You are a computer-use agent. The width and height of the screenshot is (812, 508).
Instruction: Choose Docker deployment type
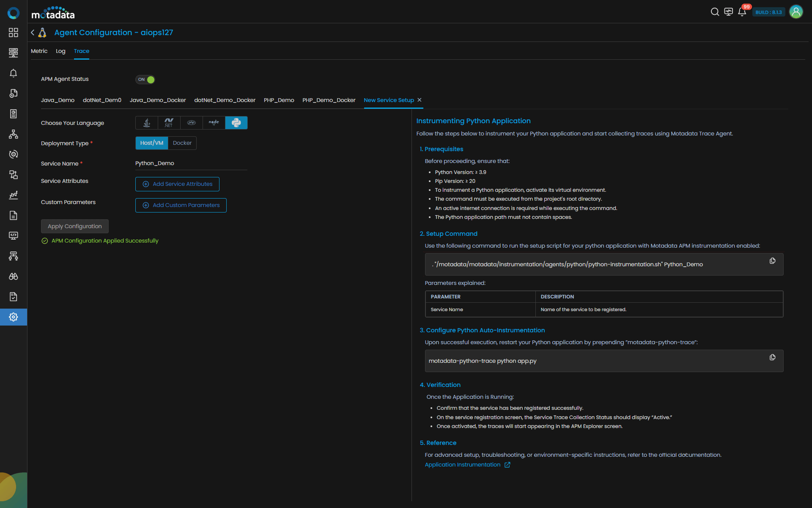point(182,143)
